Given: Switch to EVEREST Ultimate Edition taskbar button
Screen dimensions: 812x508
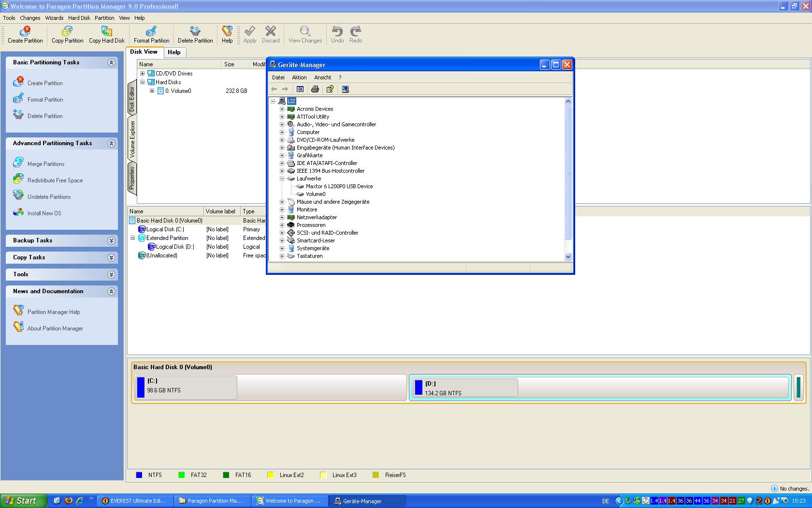Looking at the screenshot, I should pyautogui.click(x=135, y=501).
